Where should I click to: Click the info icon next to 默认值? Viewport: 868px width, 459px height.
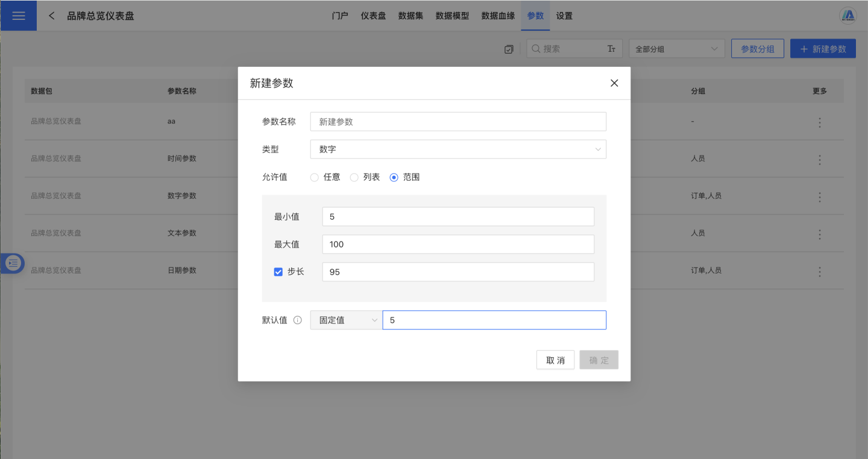(x=297, y=320)
